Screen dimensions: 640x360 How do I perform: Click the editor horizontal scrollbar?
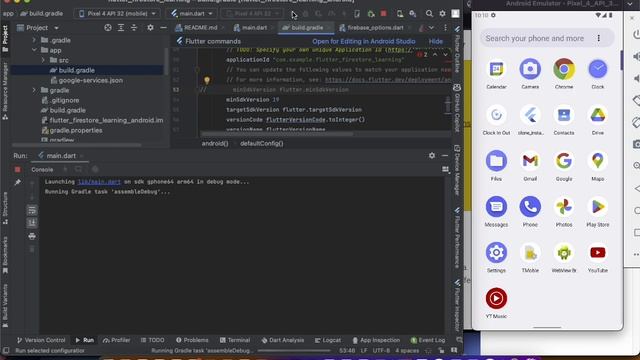[x=277, y=134]
